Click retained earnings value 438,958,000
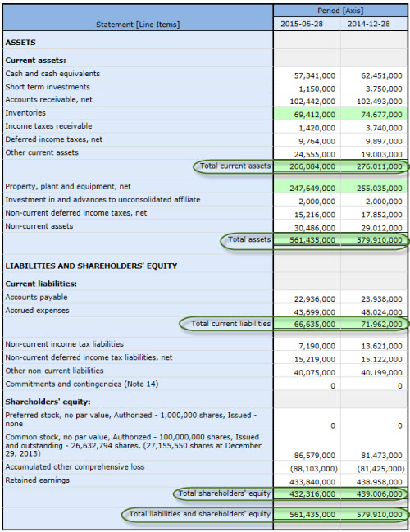The height and width of the screenshot is (532, 410). [x=380, y=482]
